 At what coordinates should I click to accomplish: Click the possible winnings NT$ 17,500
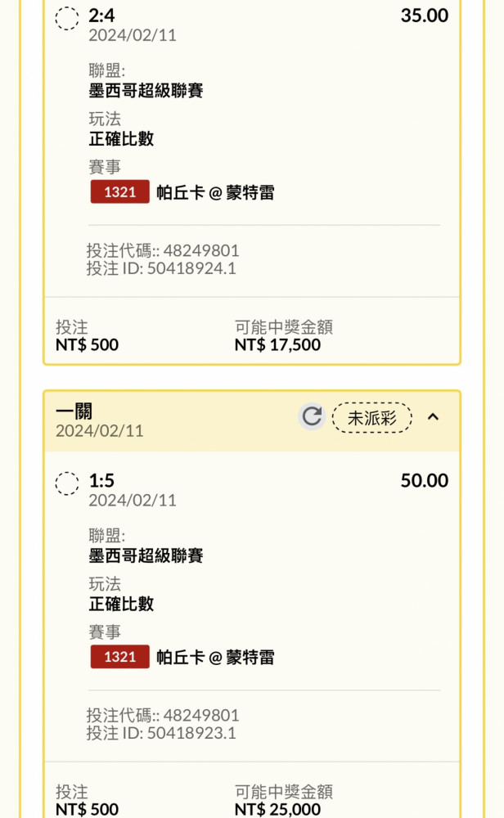(x=277, y=345)
